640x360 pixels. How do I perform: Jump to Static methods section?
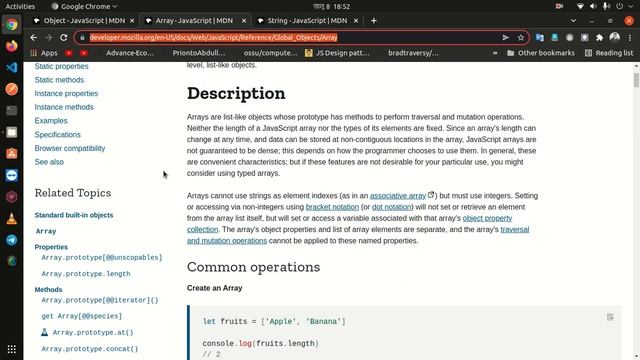pyautogui.click(x=59, y=80)
